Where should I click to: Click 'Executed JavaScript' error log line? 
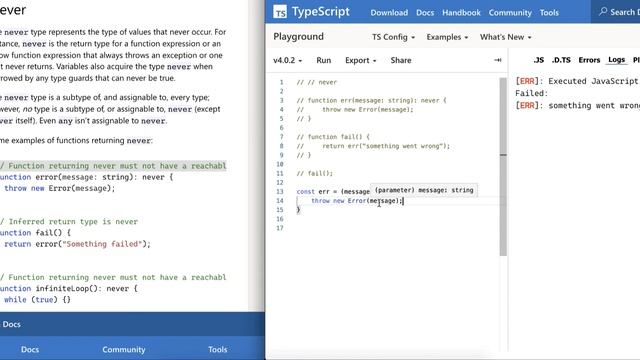(x=577, y=81)
